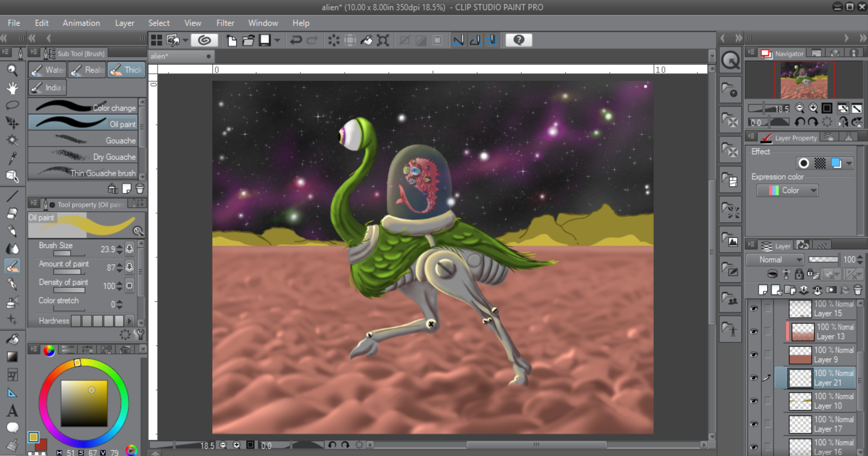868x456 pixels.
Task: Select the Balloon tool
Action: coord(12,427)
